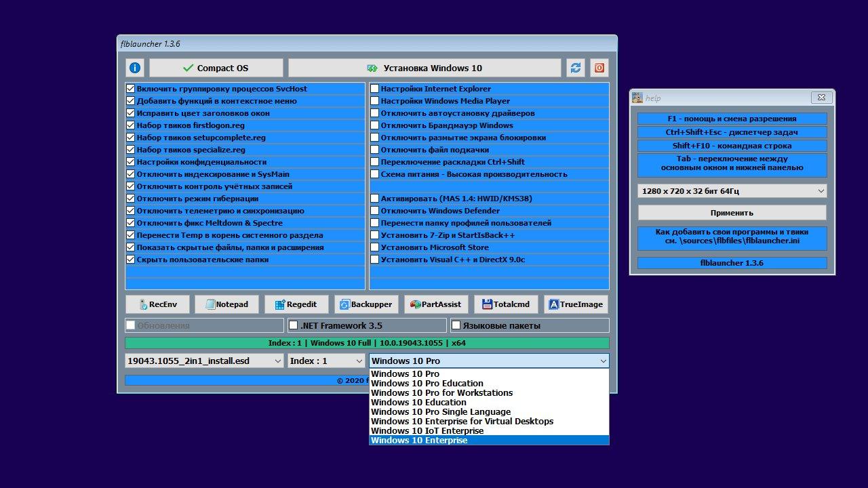Image resolution: width=868 pixels, height=488 pixels.
Task: Uncheck Отключить телеметрию и синхронизацию
Action: coord(132,211)
